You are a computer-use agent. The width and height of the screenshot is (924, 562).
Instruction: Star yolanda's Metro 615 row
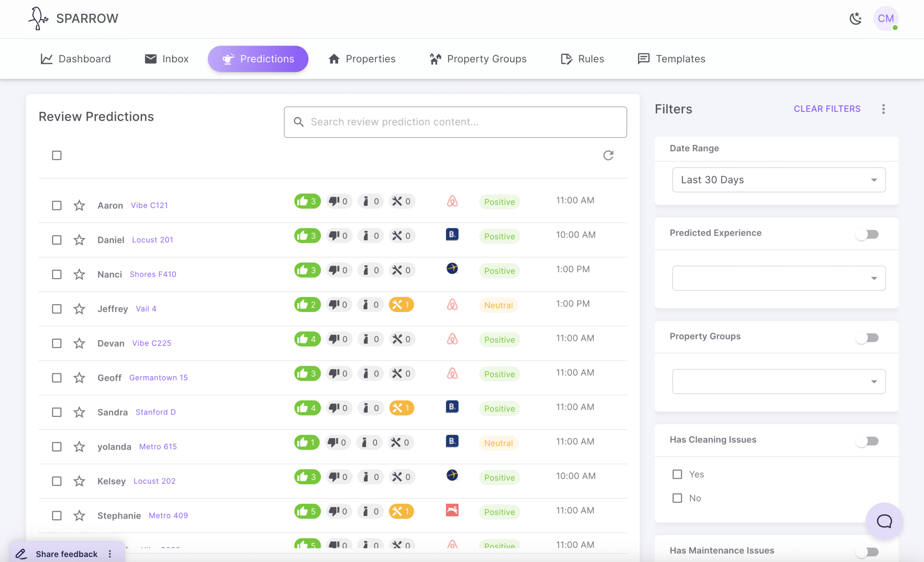[79, 447]
